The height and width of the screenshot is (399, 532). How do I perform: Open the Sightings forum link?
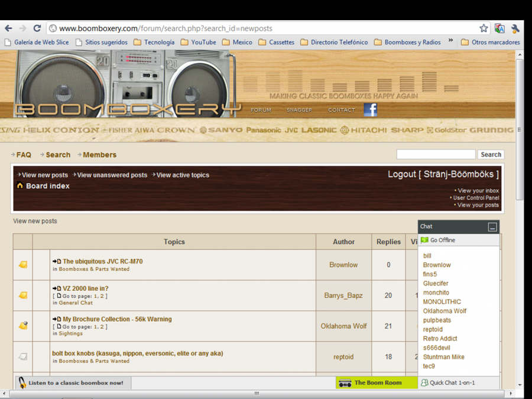(x=70, y=333)
